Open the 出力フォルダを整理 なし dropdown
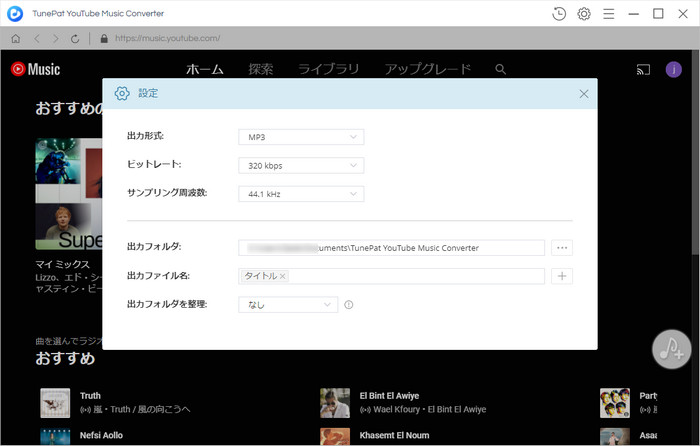Image resolution: width=700 pixels, height=446 pixels. point(288,305)
